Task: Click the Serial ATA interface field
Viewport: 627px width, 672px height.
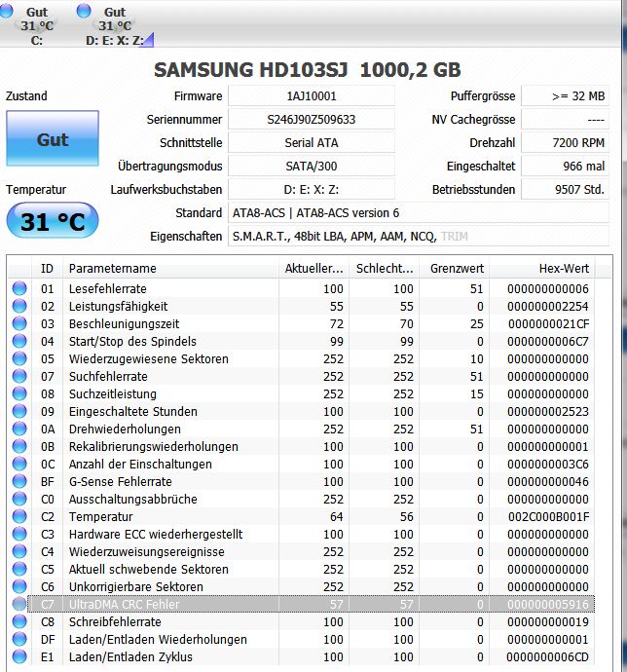Action: pos(312,143)
